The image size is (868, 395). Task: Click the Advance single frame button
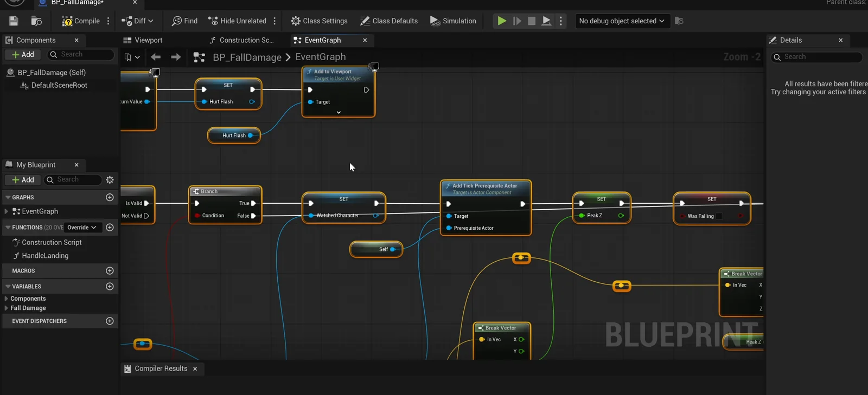(x=517, y=21)
